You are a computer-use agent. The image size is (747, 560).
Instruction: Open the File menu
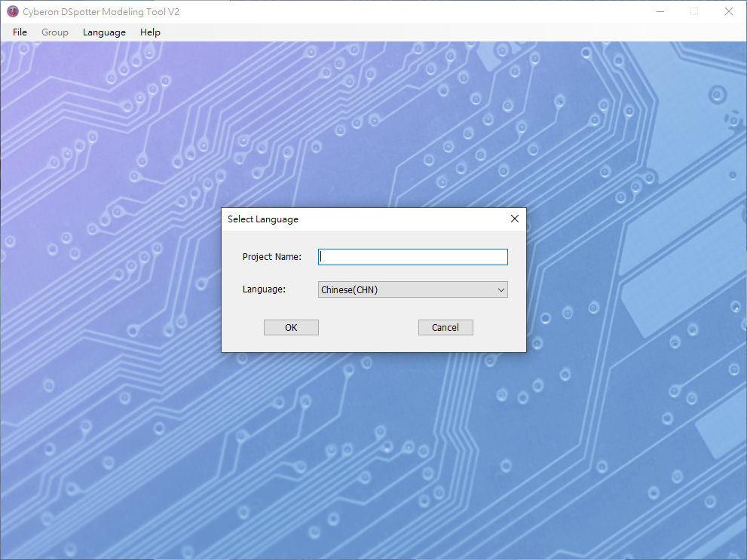(x=19, y=32)
